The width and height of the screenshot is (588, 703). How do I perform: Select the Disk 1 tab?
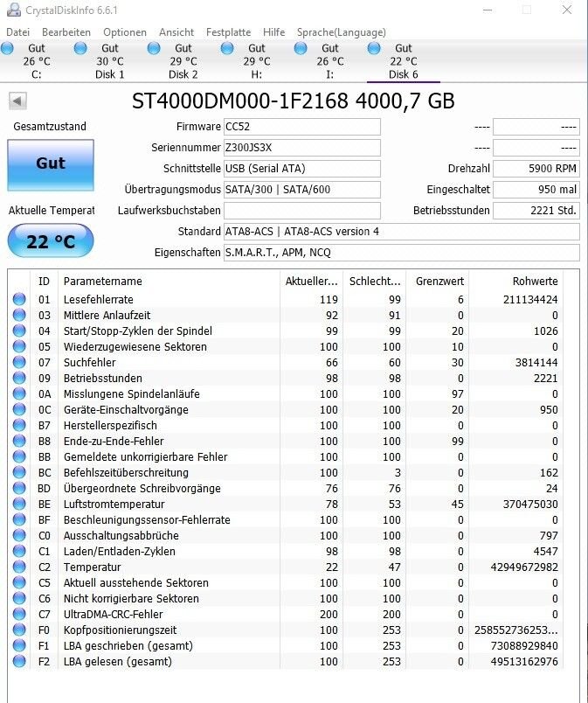pyautogui.click(x=110, y=61)
